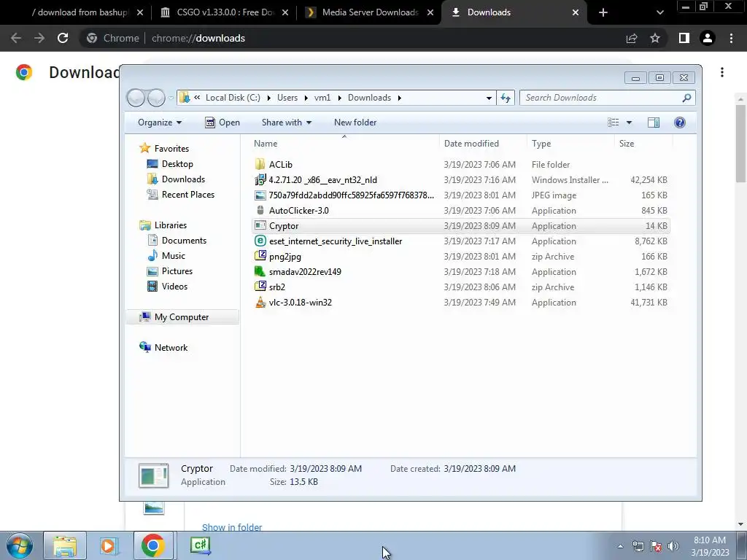Expand the address bar history dropdown

point(489,98)
